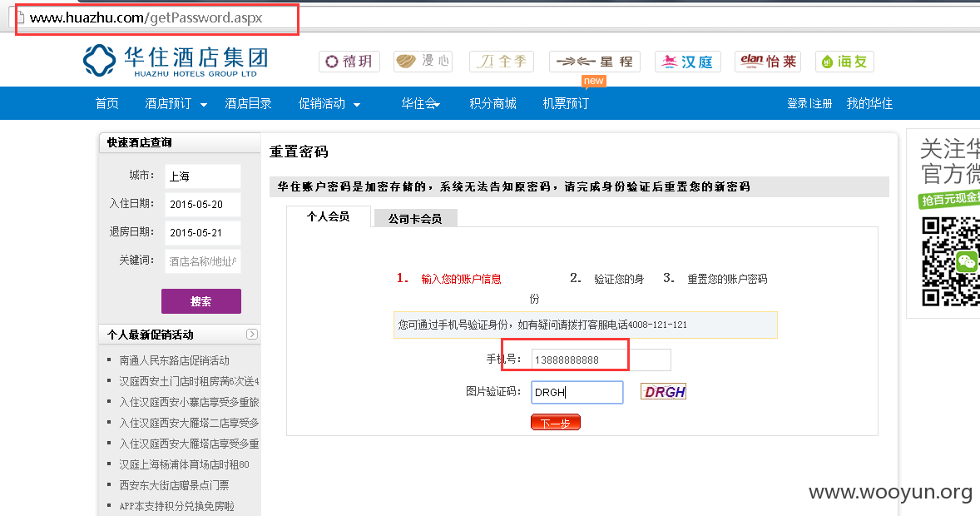Viewport: 980px width, 516px height.
Task: Click the Huazhu Hotels Group logo
Action: click(x=176, y=61)
